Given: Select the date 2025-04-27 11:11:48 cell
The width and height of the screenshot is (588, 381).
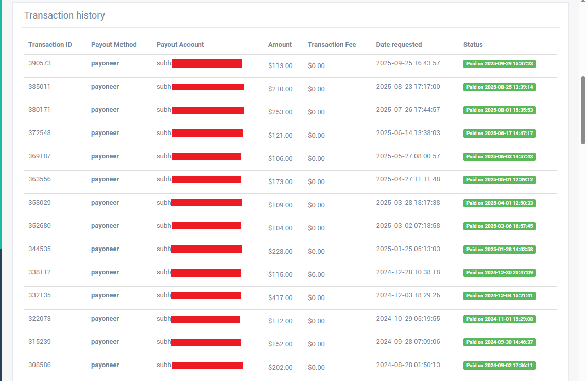Looking at the screenshot, I should [x=408, y=179].
